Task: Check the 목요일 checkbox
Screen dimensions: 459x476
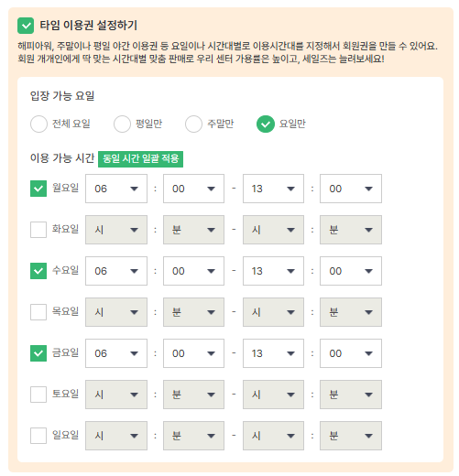Action: (38, 312)
